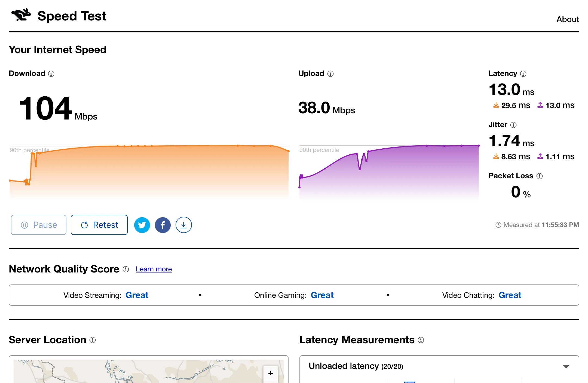
Task: Open the Upload info icon
Action: [330, 74]
